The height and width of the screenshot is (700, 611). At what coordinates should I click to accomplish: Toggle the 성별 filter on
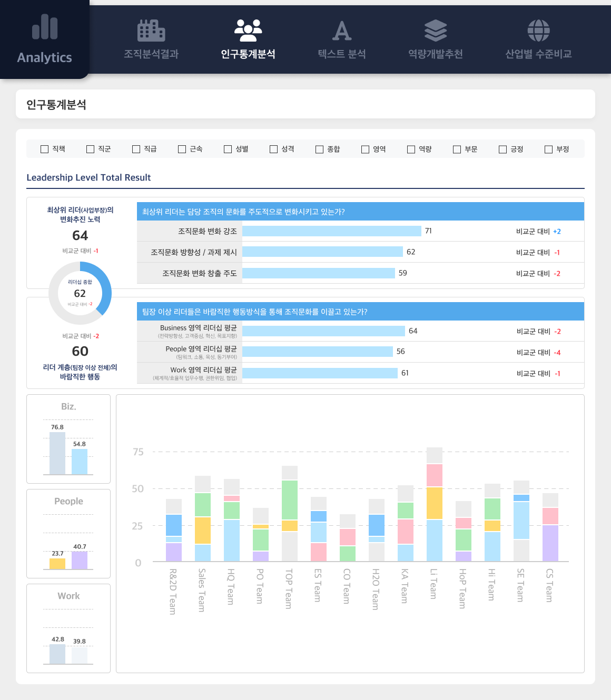(227, 149)
